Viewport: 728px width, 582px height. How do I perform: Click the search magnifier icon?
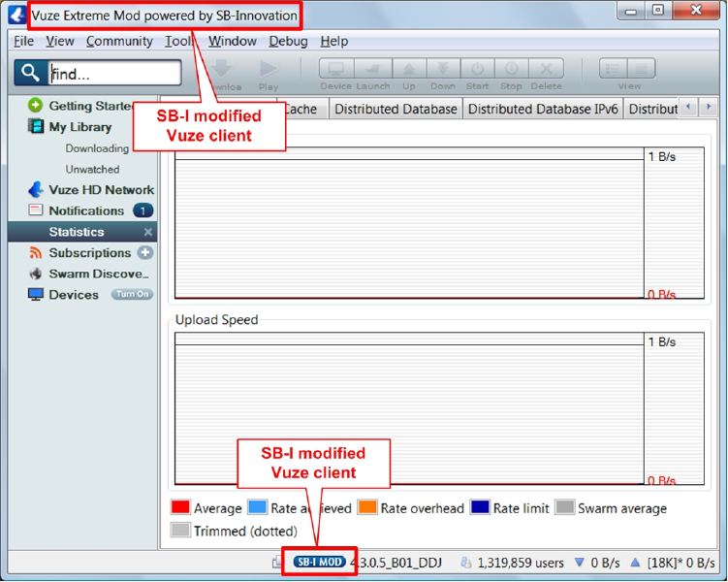[30, 73]
